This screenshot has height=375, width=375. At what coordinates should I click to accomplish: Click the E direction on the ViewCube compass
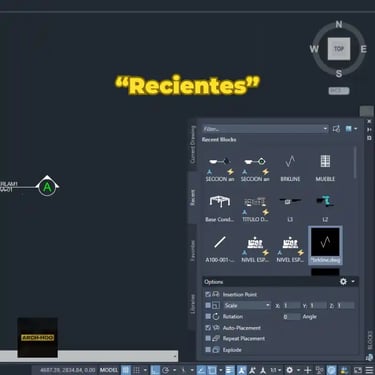363,49
